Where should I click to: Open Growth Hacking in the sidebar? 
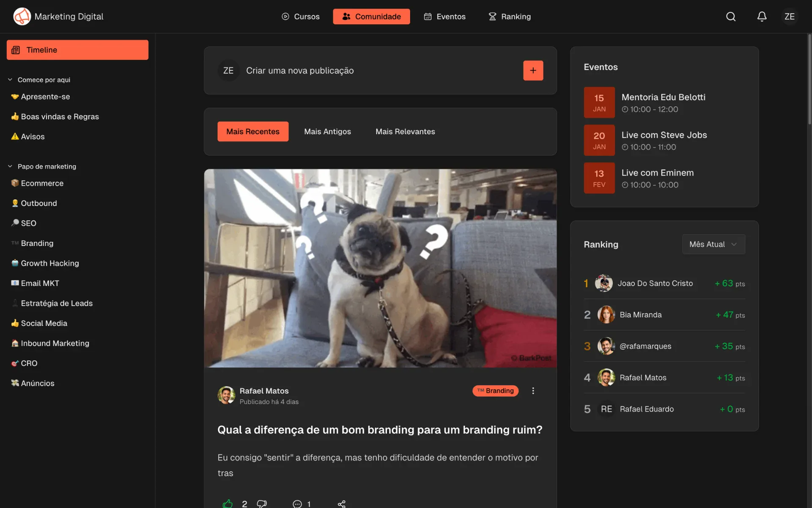pos(49,263)
